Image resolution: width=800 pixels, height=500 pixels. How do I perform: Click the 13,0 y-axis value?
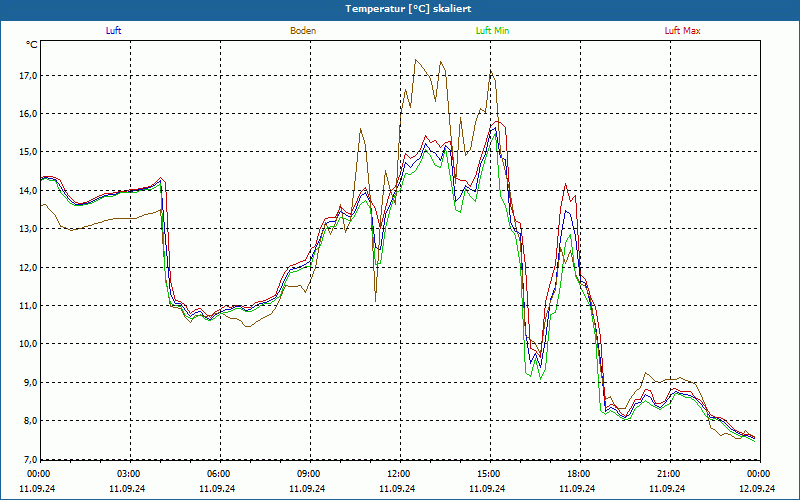[x=29, y=229]
